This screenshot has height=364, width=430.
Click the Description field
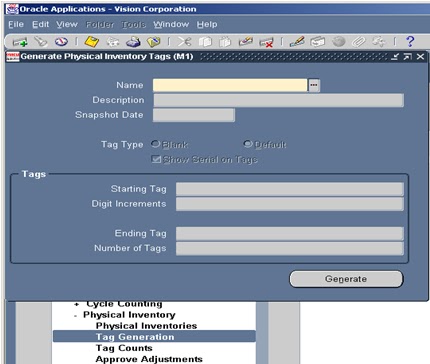279,100
